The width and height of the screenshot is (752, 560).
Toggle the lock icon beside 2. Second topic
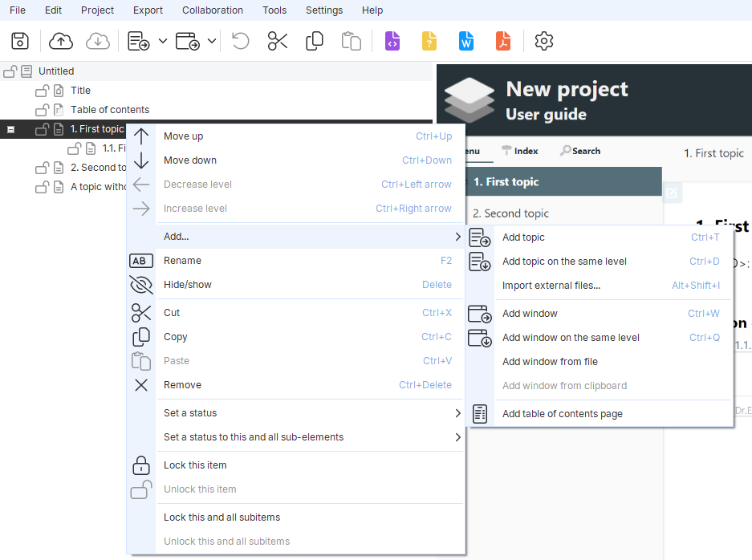pos(43,168)
